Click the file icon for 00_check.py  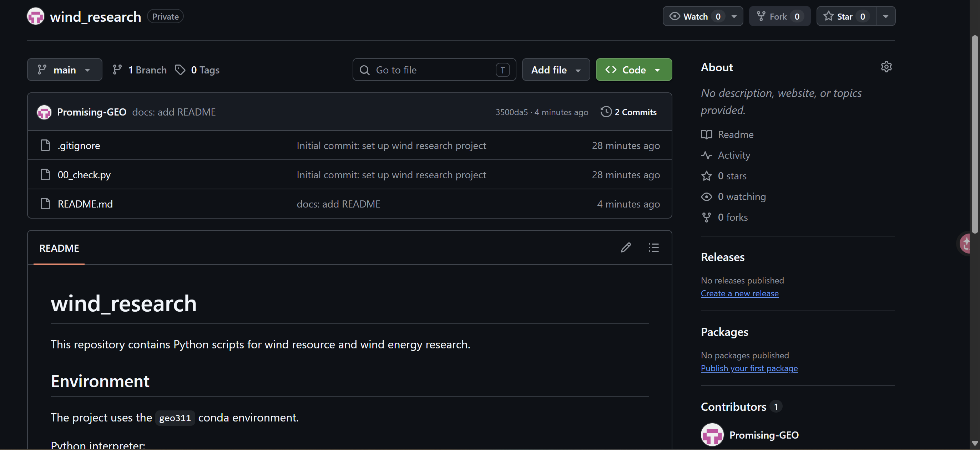[45, 174]
